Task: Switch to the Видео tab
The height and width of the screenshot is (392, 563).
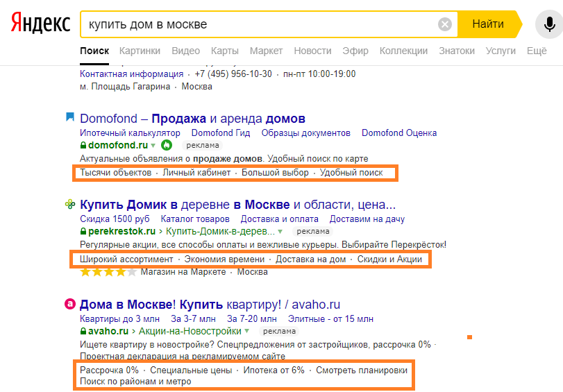Action: pos(185,51)
